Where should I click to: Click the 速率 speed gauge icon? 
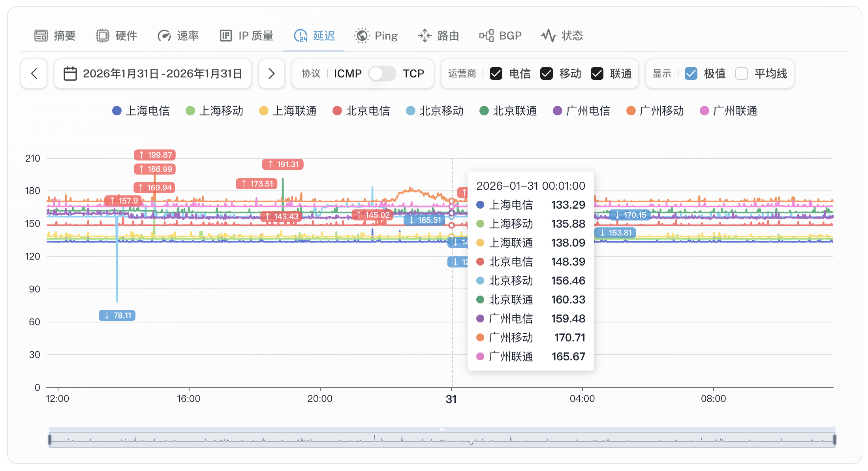(164, 36)
